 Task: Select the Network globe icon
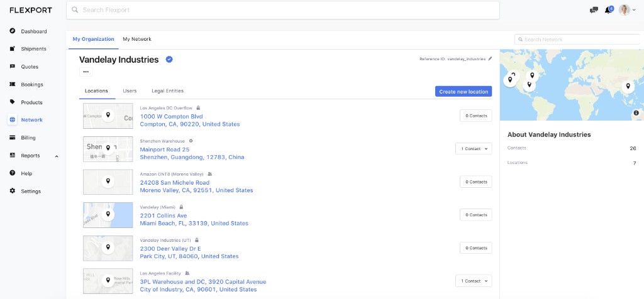click(x=13, y=120)
